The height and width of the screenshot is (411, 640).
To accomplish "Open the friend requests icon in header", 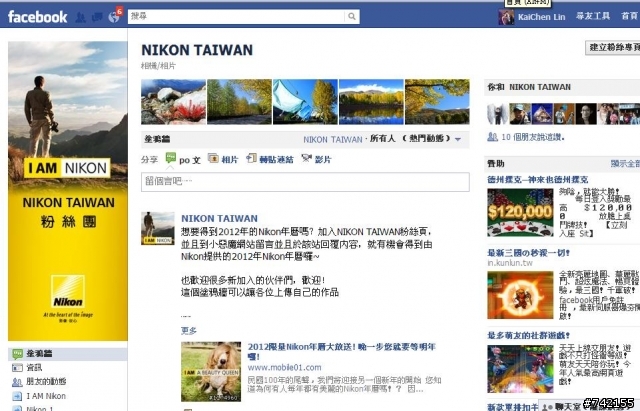I will 80,17.
